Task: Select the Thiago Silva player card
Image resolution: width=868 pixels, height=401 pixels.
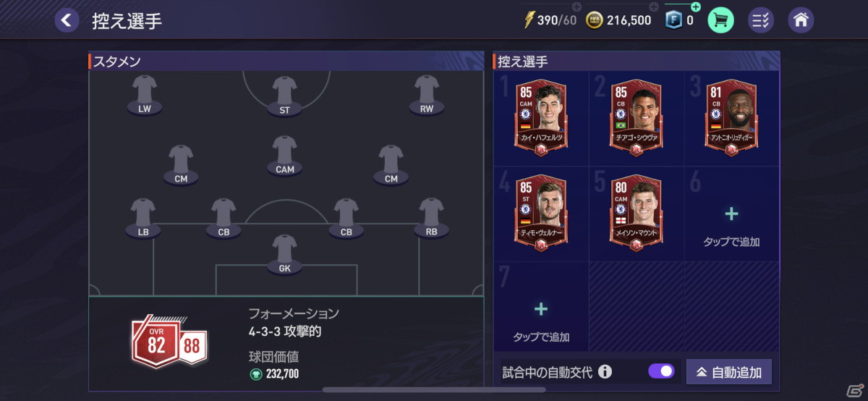Action: [636, 117]
